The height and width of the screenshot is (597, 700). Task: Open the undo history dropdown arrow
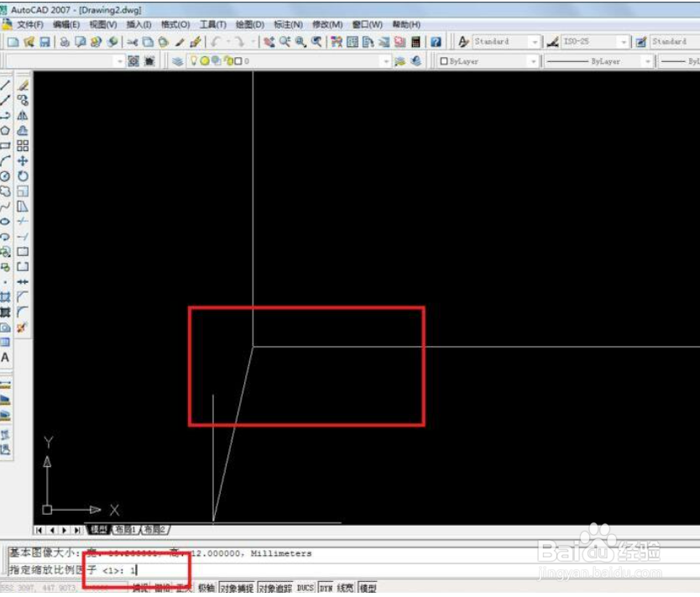[x=228, y=42]
